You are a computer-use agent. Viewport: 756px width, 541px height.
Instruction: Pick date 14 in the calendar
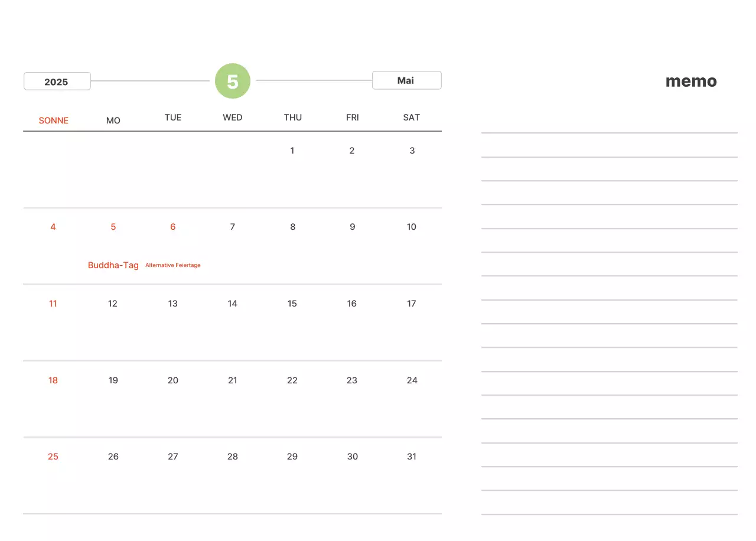pos(233,304)
